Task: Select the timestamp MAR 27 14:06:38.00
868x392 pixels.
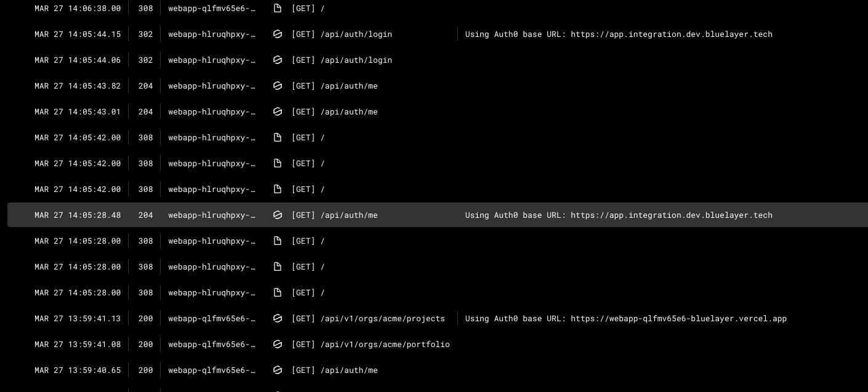Action: pyautogui.click(x=78, y=9)
